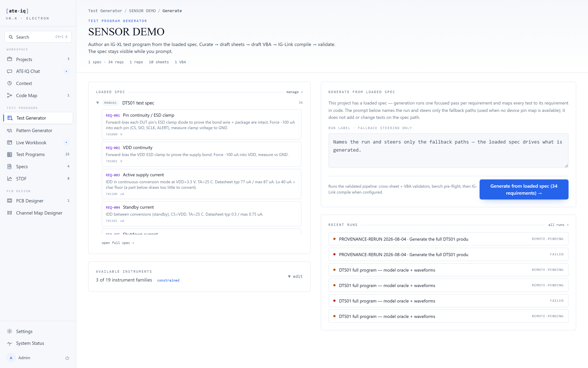Open Channel Map Designer

tap(38, 213)
